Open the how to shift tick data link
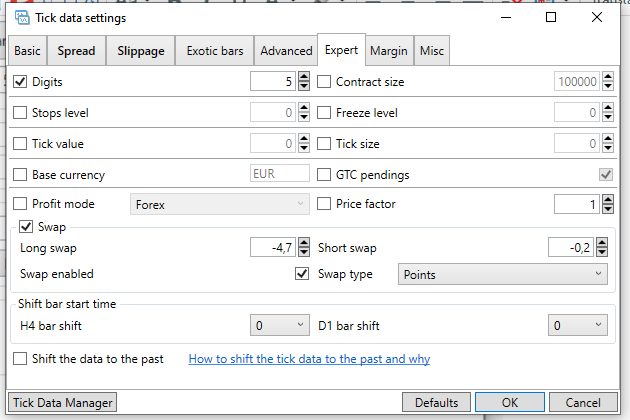Screen dimensions: 630x420 309,358
